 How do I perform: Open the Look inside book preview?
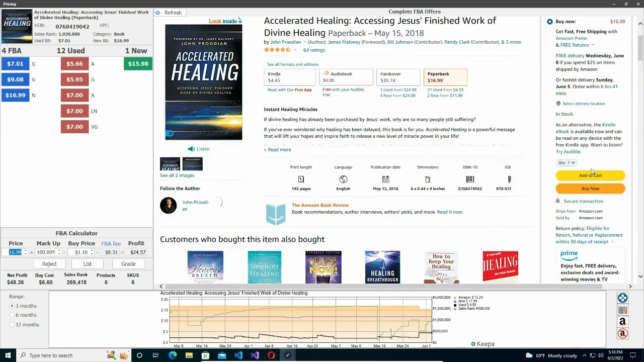(x=225, y=21)
